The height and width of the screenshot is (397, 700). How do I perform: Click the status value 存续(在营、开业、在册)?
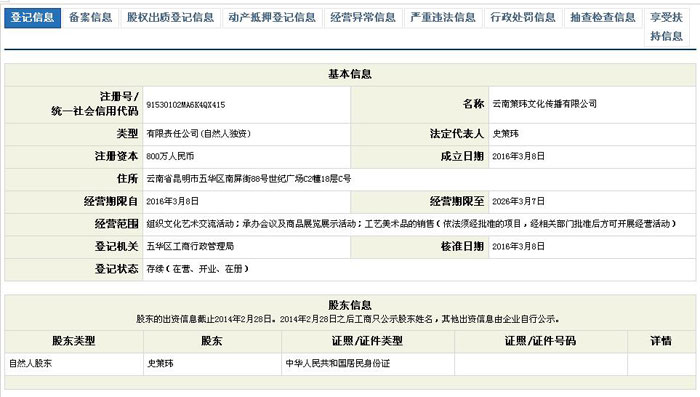(198, 269)
